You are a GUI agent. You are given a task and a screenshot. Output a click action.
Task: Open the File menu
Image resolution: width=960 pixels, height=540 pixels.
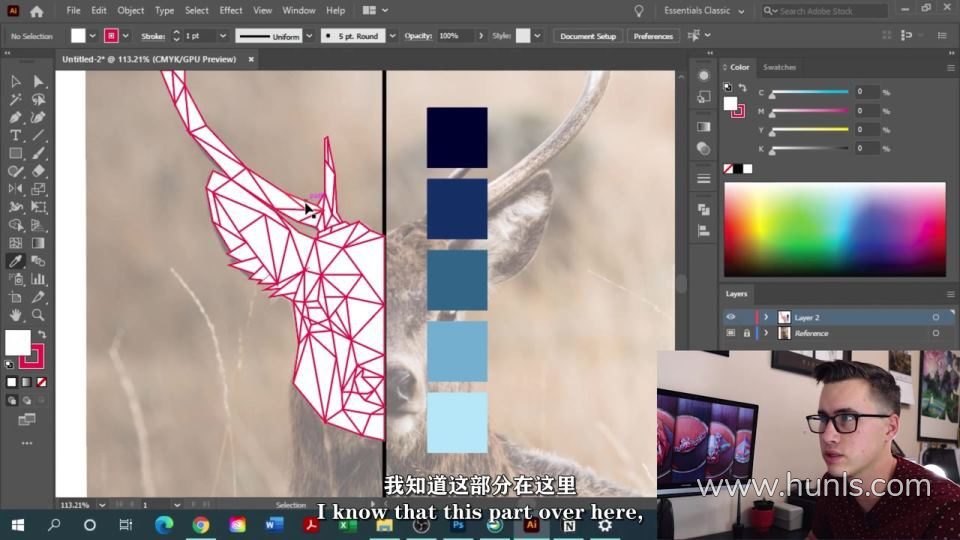pyautogui.click(x=73, y=10)
